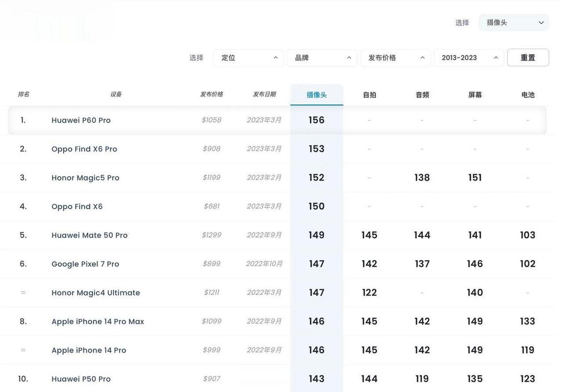
Task: Select the 屏幕 score column tab
Action: pyautogui.click(x=475, y=95)
